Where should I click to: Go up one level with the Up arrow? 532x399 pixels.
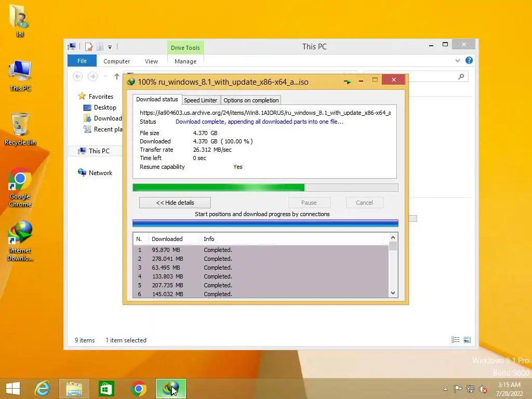point(117,76)
